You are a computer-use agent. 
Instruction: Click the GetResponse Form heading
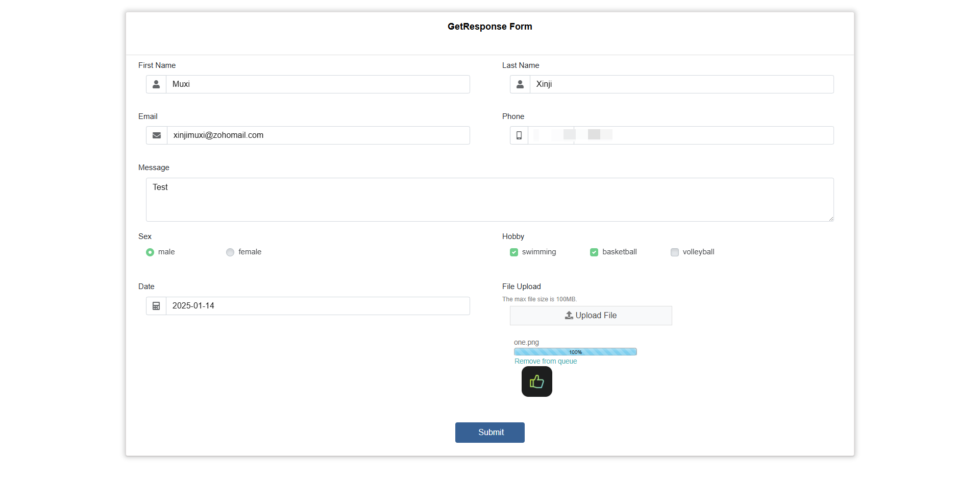(490, 27)
